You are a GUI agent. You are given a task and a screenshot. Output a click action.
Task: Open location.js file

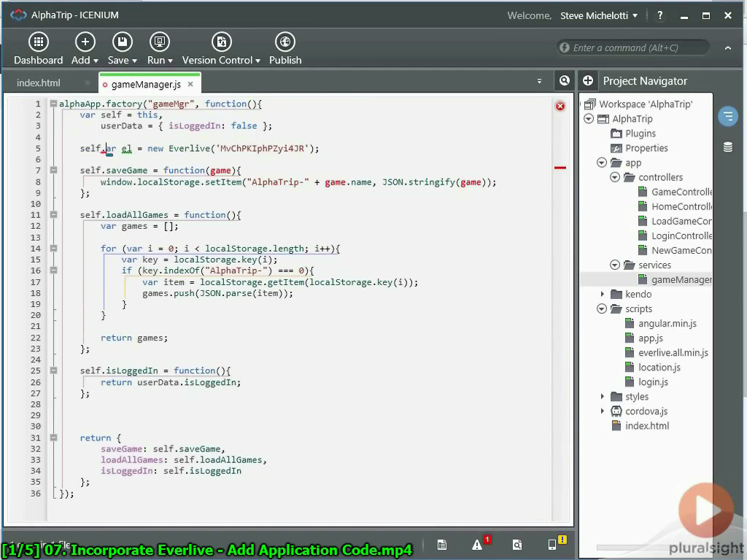[x=653, y=367]
